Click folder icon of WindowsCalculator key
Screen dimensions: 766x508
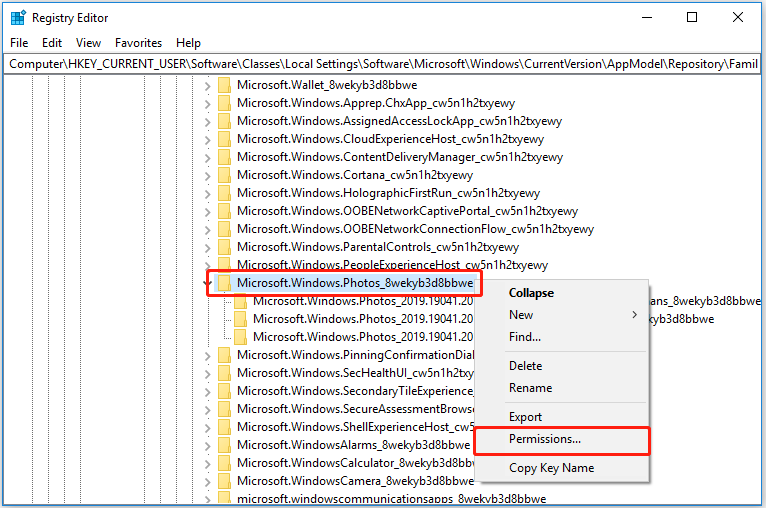click(224, 463)
